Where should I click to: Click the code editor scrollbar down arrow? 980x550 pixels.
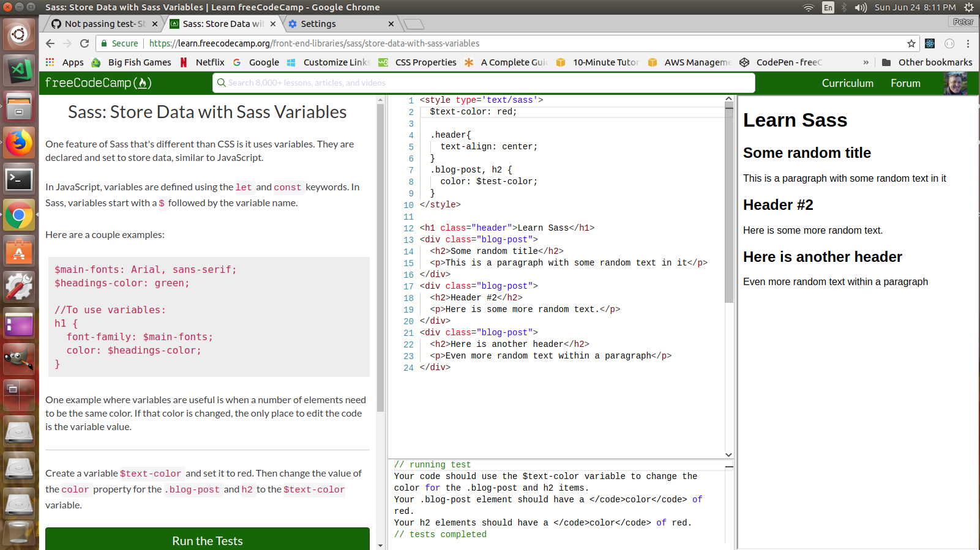click(x=728, y=455)
